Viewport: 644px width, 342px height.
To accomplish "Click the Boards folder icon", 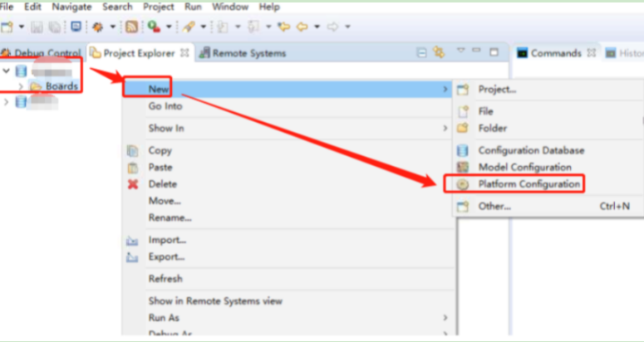I will click(36, 86).
